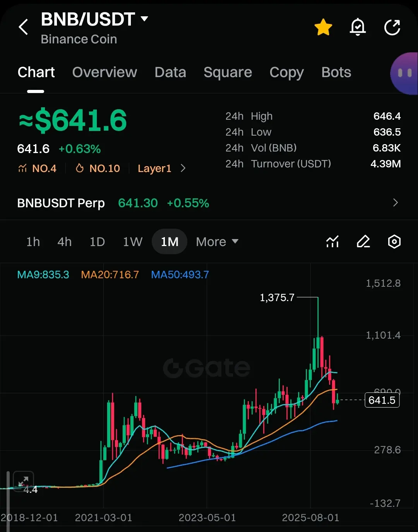This screenshot has width=418, height=532.
Task: Select the 4h timeframe
Action: click(x=64, y=242)
